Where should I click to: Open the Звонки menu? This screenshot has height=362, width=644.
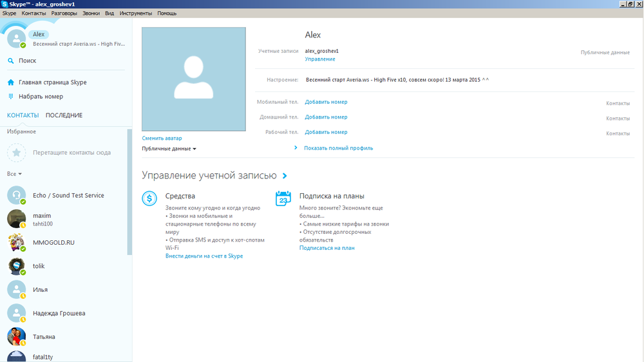(x=91, y=13)
